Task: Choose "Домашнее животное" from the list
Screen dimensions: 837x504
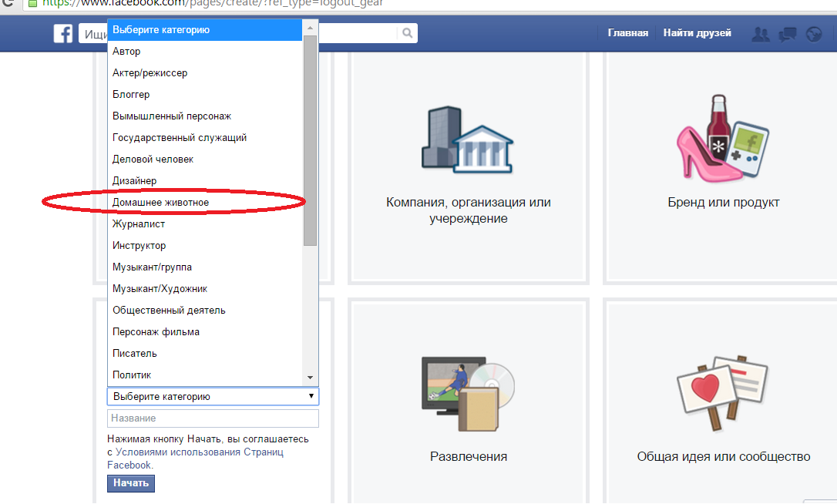Action: click(x=160, y=203)
